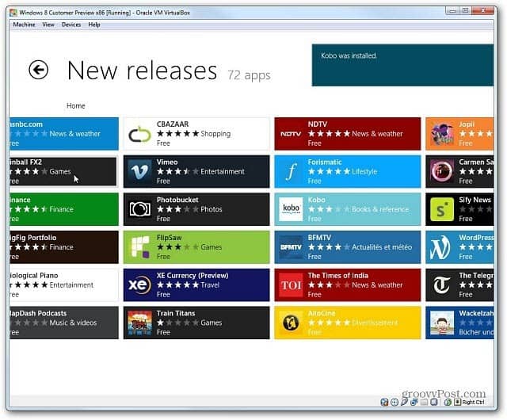
Task: Open the View menu
Action: tap(48, 25)
